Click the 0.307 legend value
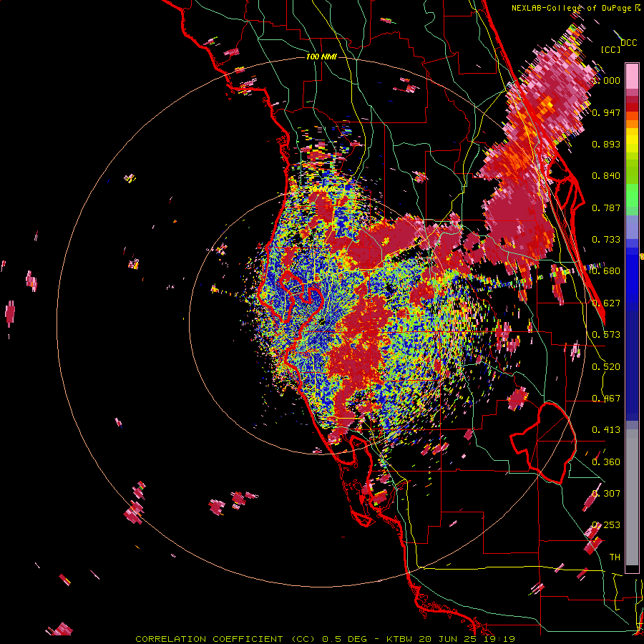This screenshot has width=644, height=644. click(x=606, y=494)
